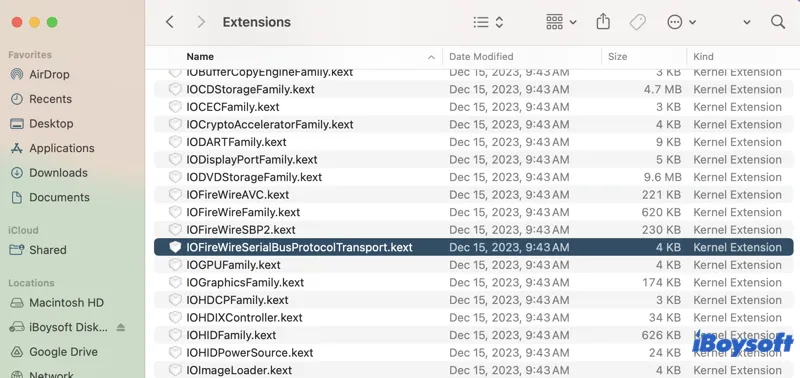Image resolution: width=800 pixels, height=378 pixels.
Task: Sort by the Size column header
Action: pyautogui.click(x=617, y=57)
